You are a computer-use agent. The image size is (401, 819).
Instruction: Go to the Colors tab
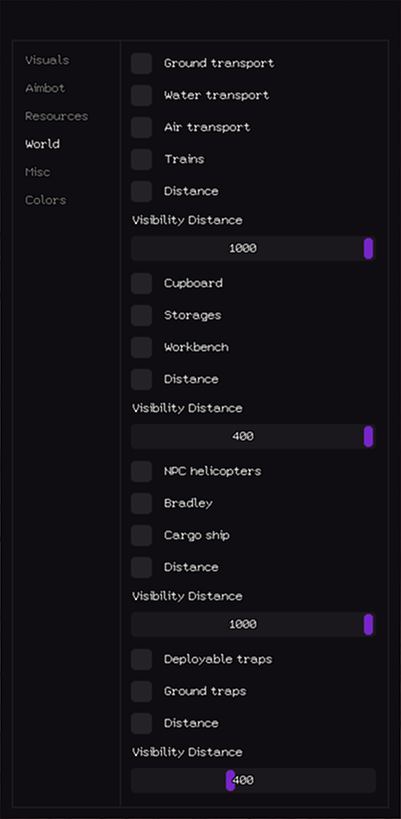(45, 201)
